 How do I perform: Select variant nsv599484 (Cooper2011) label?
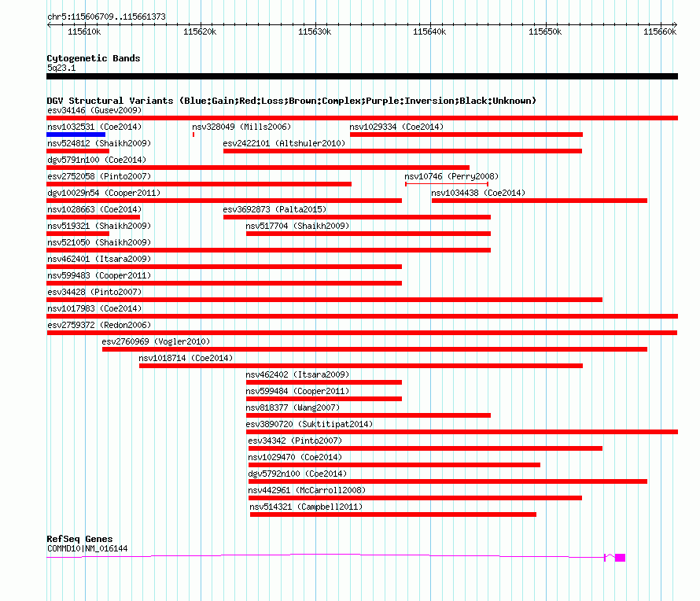point(297,391)
